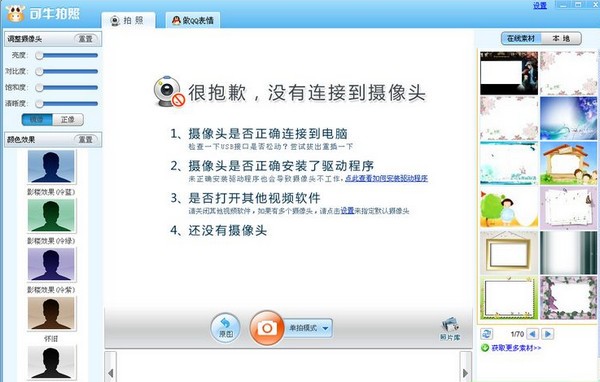
Task: Choose the gold picture frame material
Action: [x=509, y=253]
